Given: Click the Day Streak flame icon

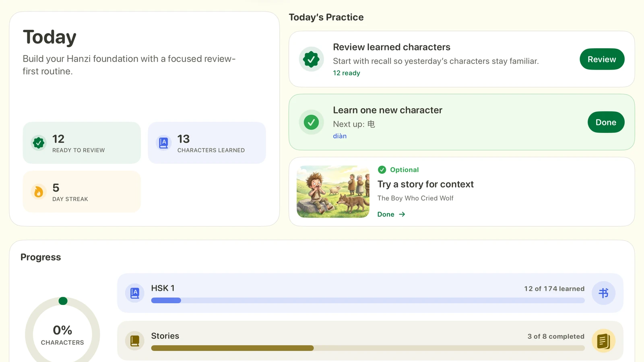Looking at the screenshot, I should [39, 192].
